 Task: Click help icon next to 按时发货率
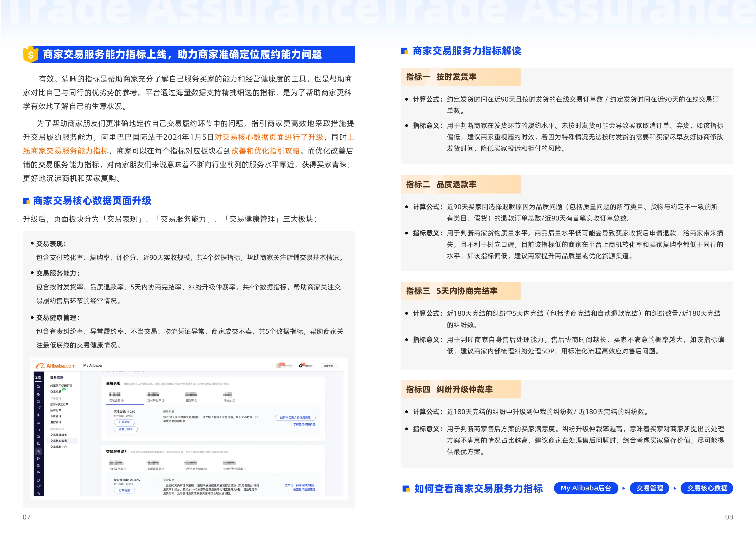pyautogui.click(x=125, y=469)
